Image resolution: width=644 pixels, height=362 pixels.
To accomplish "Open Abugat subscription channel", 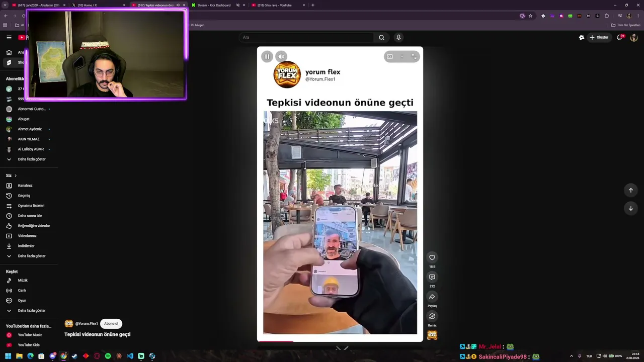I will [x=24, y=119].
